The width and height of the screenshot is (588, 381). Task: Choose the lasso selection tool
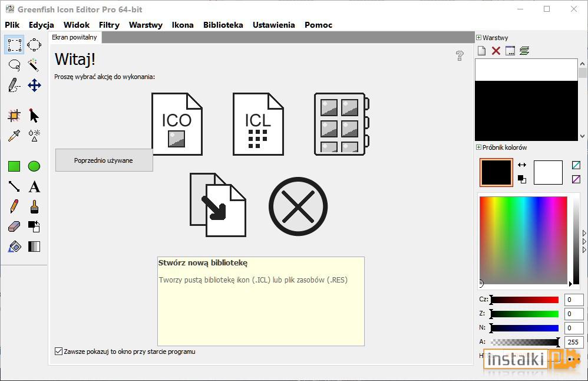(14, 65)
